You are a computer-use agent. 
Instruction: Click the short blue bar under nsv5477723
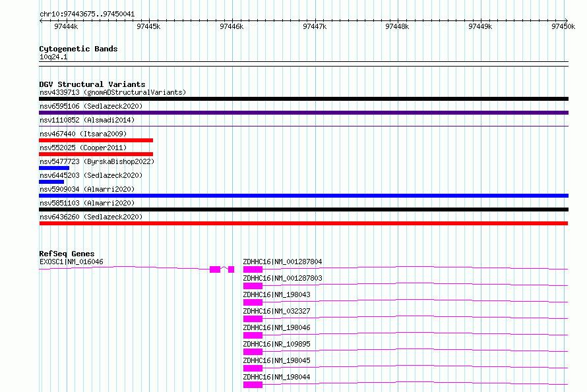[x=54, y=168]
